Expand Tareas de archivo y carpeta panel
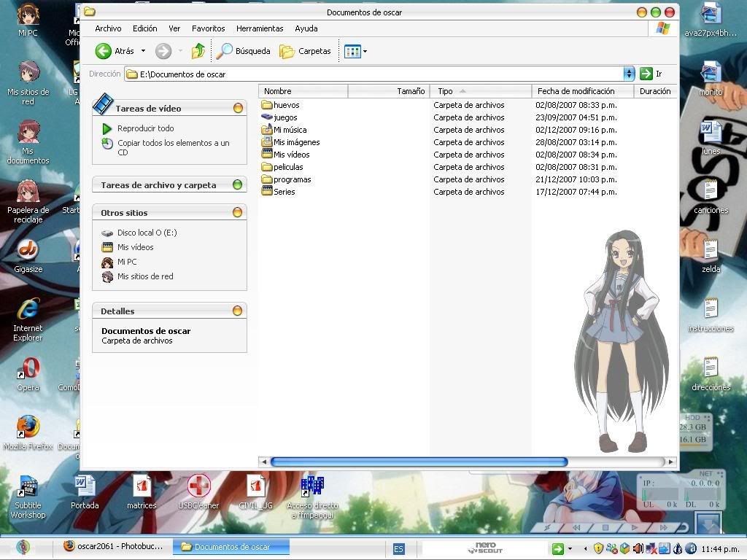 [237, 184]
